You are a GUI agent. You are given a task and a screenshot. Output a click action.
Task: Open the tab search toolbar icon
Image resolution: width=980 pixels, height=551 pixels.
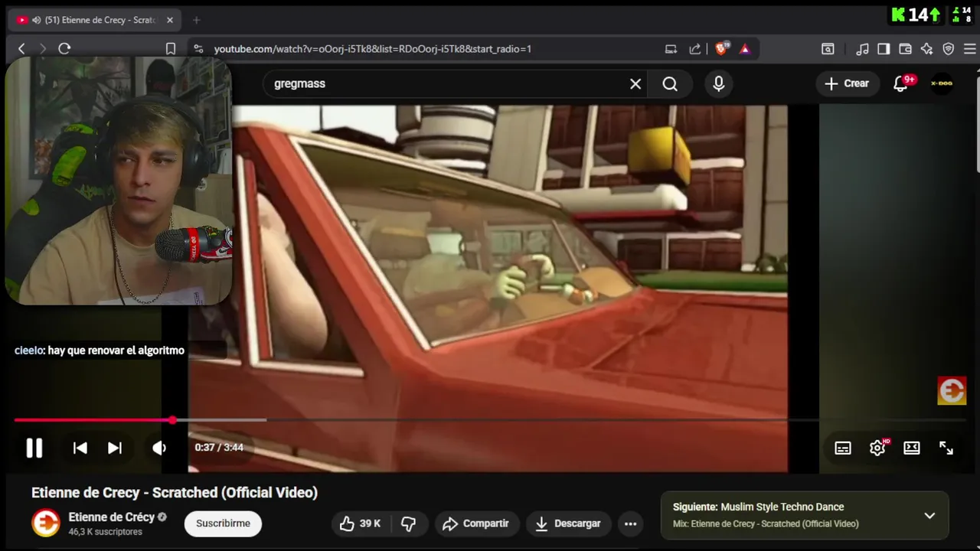coord(828,49)
